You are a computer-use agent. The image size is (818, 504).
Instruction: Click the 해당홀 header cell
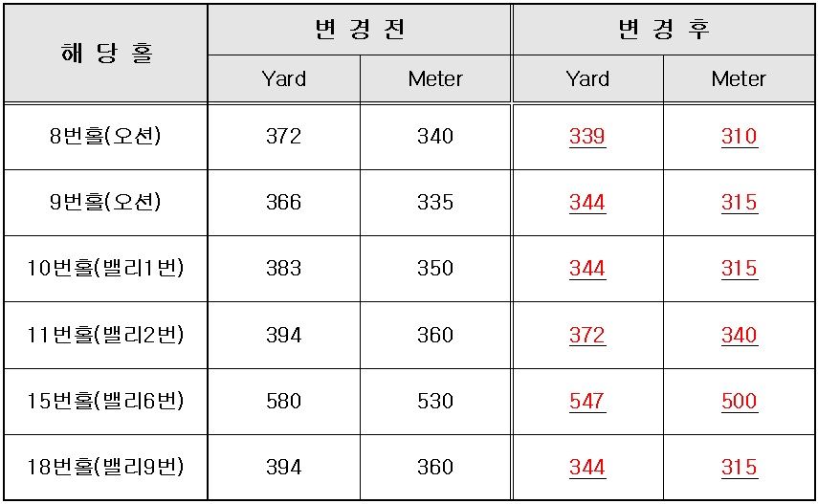106,54
